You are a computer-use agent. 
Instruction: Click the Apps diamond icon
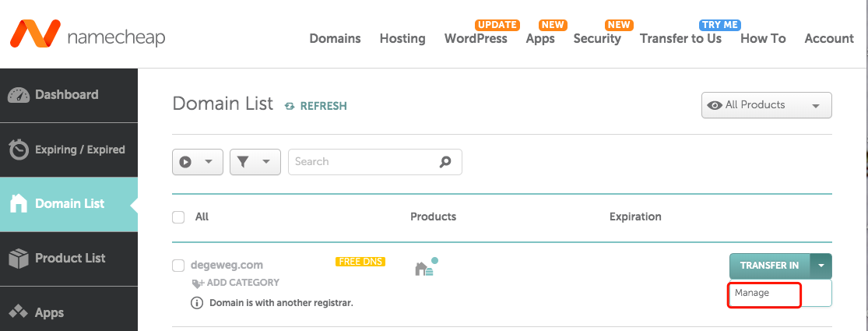click(x=19, y=312)
